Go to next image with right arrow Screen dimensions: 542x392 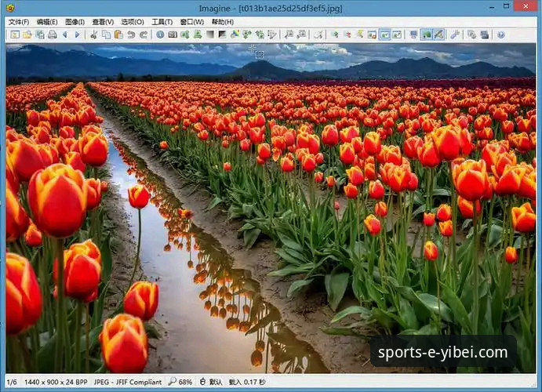click(78, 34)
